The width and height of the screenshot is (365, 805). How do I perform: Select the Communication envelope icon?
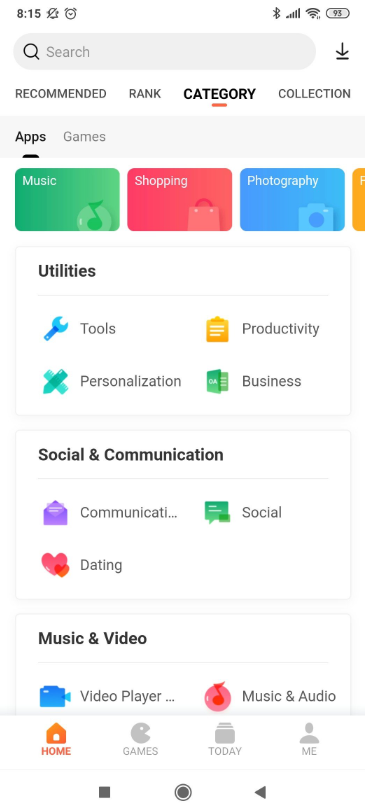click(55, 512)
